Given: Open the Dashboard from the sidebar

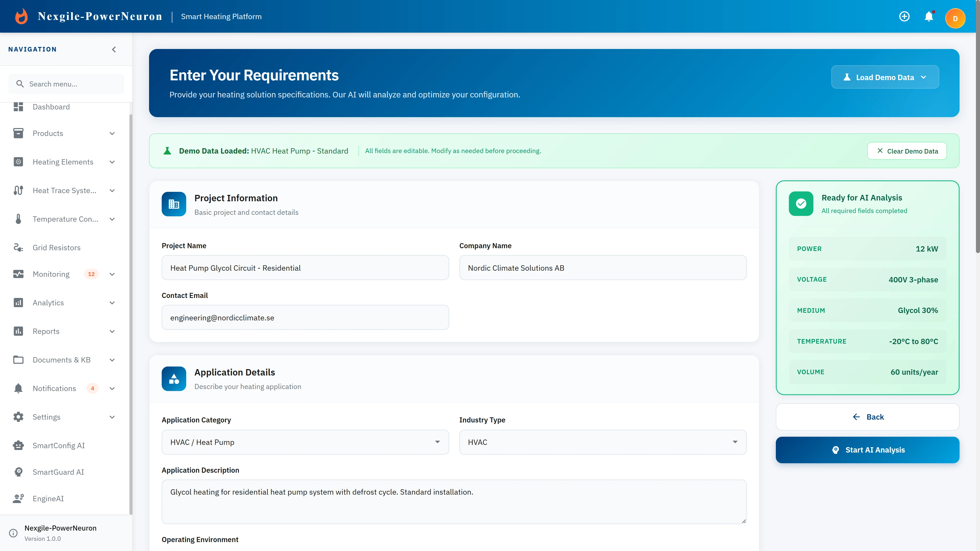Looking at the screenshot, I should [x=51, y=107].
